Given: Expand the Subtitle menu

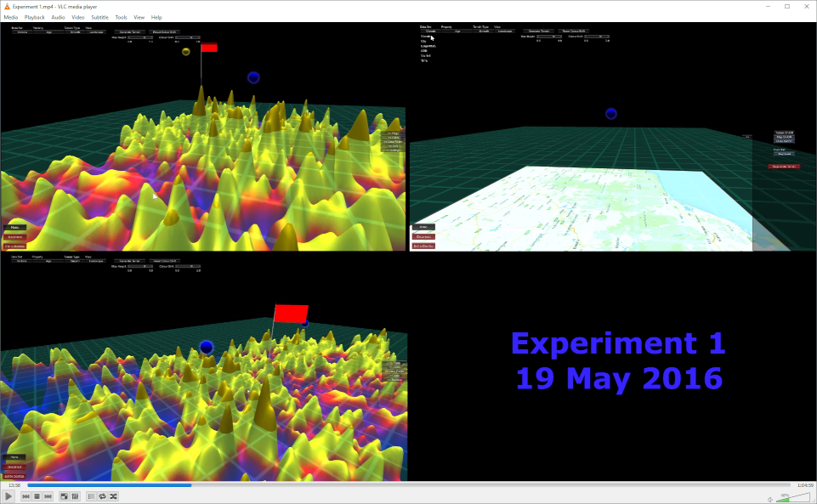Looking at the screenshot, I should pos(99,17).
